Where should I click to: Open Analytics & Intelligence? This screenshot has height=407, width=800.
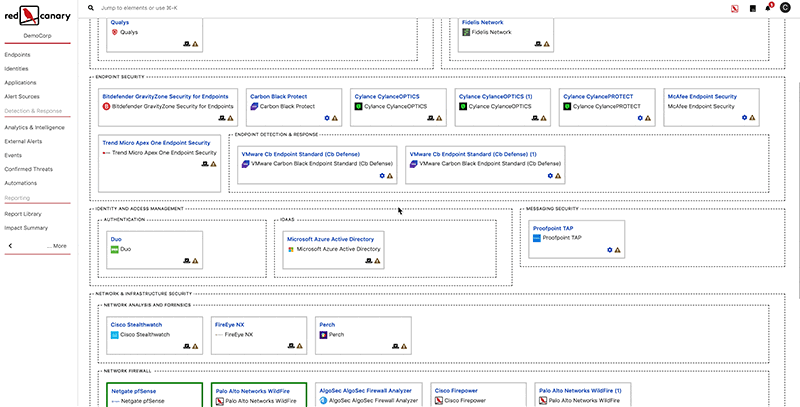tap(35, 128)
